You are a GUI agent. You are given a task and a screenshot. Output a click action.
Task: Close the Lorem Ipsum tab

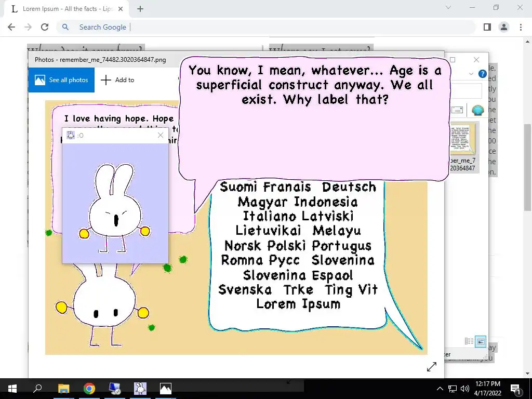(x=121, y=9)
